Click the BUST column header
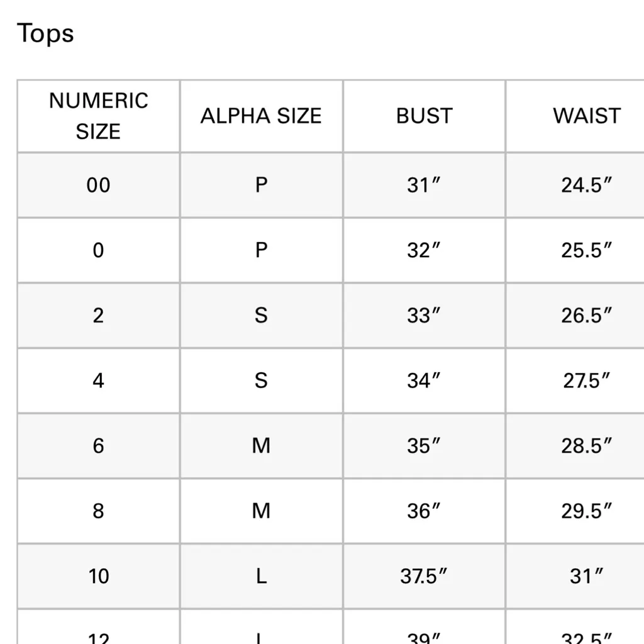Viewport: 644px width, 644px height. [x=424, y=116]
